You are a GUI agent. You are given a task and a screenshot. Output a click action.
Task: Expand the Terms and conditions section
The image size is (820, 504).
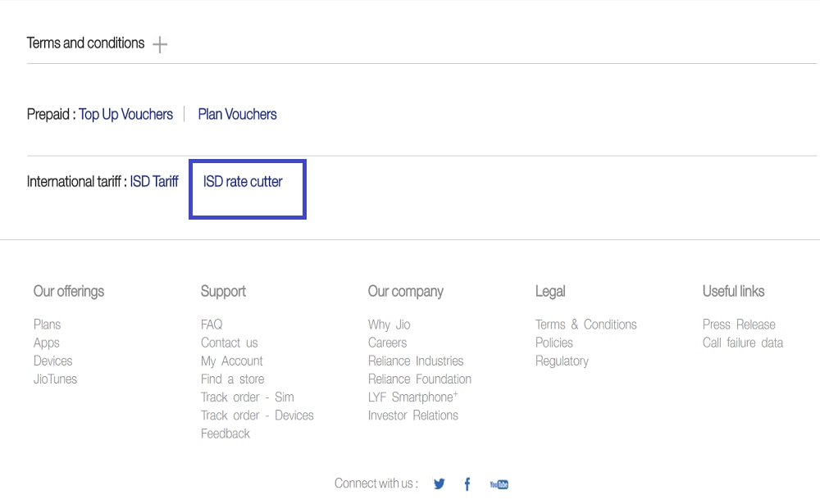[x=161, y=43]
